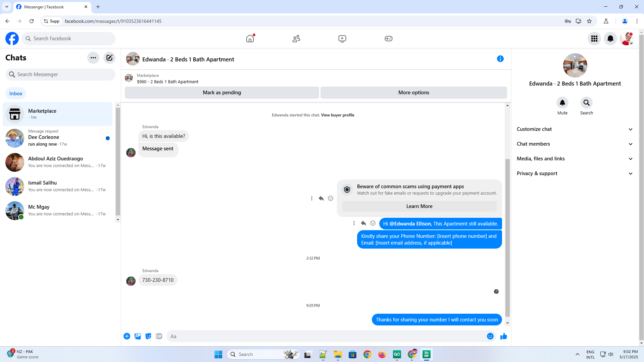Viewport: 644px width, 362px height.
Task: Open the browser tab search dropdown
Action: pos(7,7)
